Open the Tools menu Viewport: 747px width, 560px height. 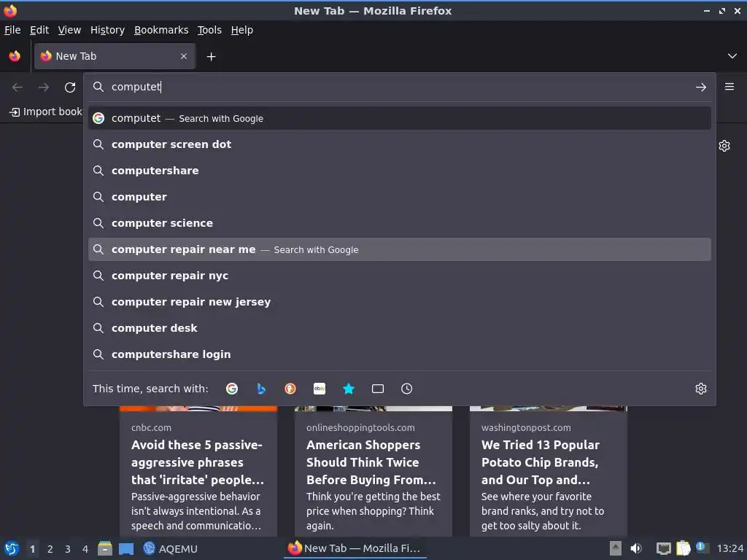pos(209,30)
